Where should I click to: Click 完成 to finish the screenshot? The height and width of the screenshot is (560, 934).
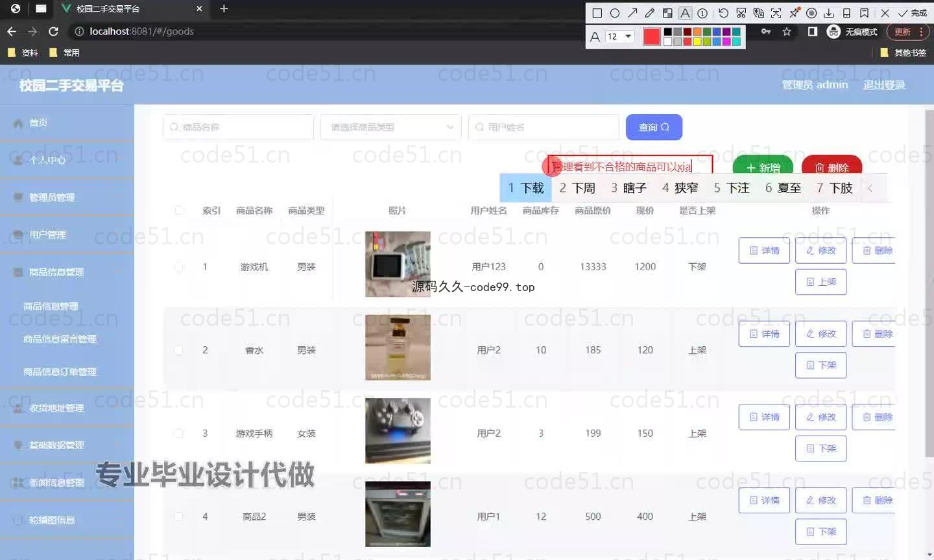(x=912, y=13)
